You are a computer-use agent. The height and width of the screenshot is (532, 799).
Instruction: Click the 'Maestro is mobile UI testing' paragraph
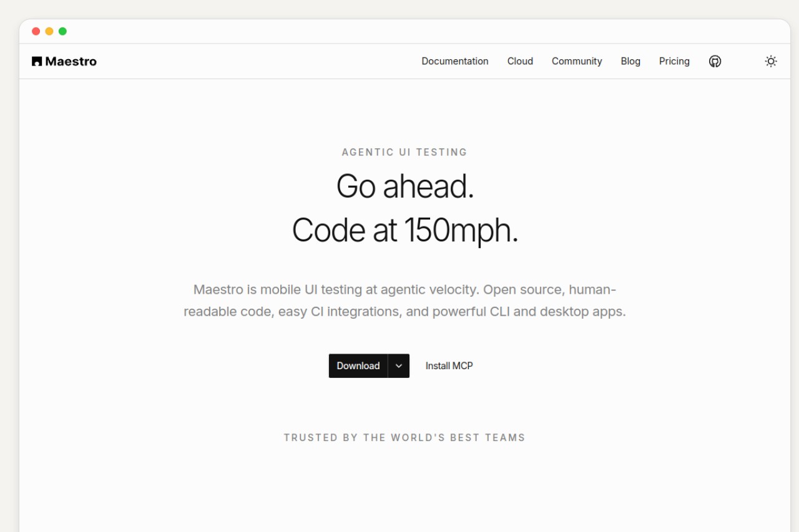coord(404,301)
